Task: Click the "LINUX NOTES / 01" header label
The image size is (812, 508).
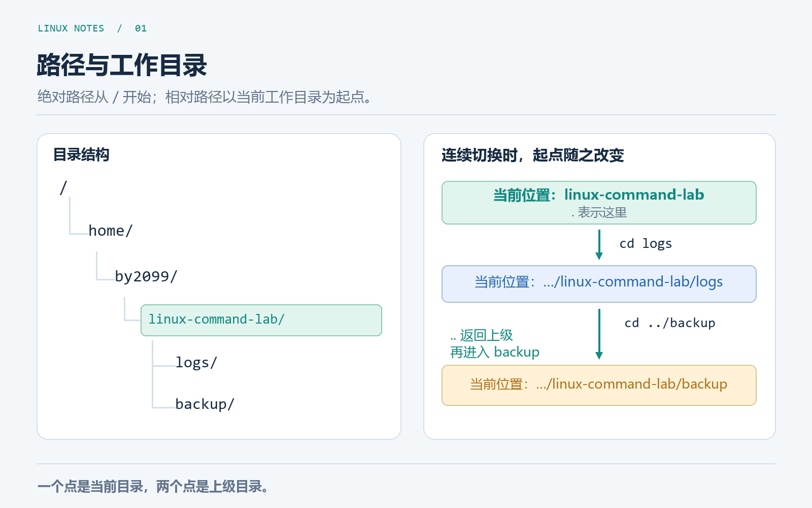Action: 92,28
